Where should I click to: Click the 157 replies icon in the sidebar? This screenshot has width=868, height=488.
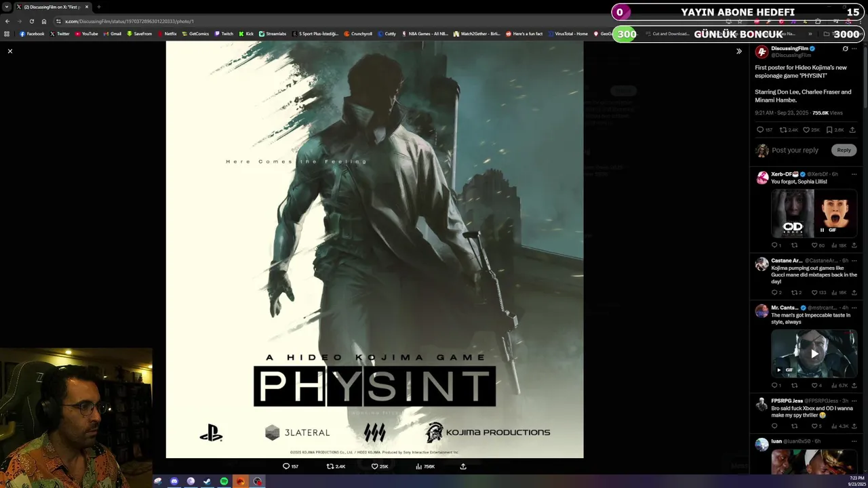point(764,129)
